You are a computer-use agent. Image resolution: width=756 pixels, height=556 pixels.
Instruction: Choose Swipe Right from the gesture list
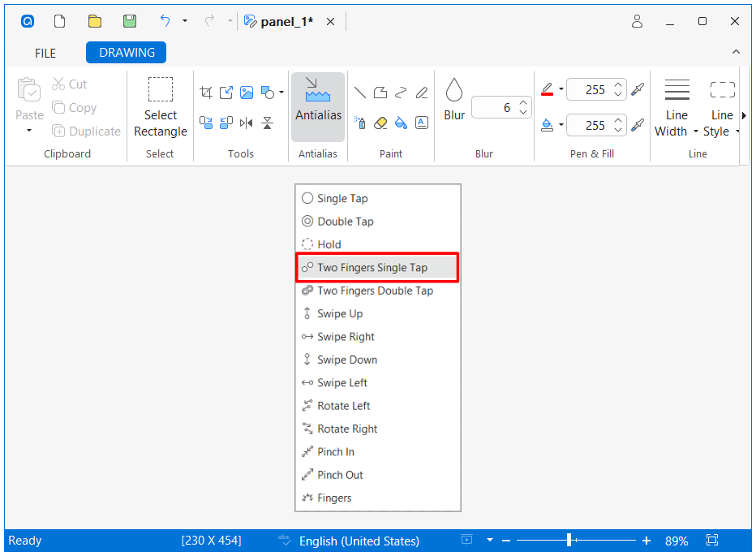346,337
